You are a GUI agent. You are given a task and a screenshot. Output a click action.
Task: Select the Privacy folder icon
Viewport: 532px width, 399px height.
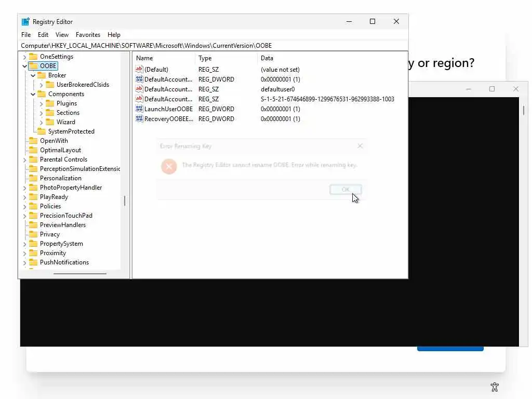click(33, 234)
